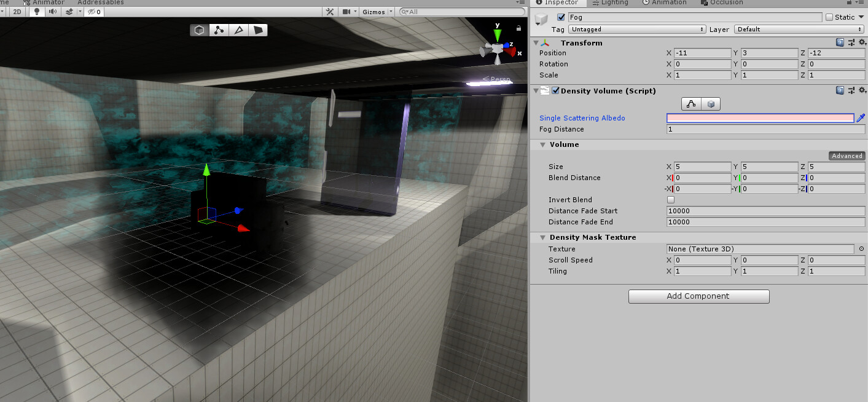The width and height of the screenshot is (868, 402).
Task: Open the Transform component help icon
Action: [x=840, y=42]
